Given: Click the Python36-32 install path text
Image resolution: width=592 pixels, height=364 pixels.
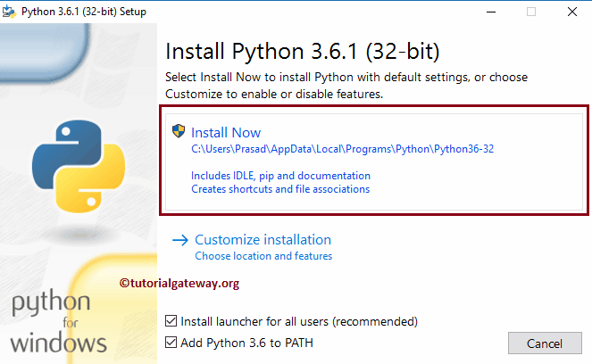Looking at the screenshot, I should [x=343, y=149].
